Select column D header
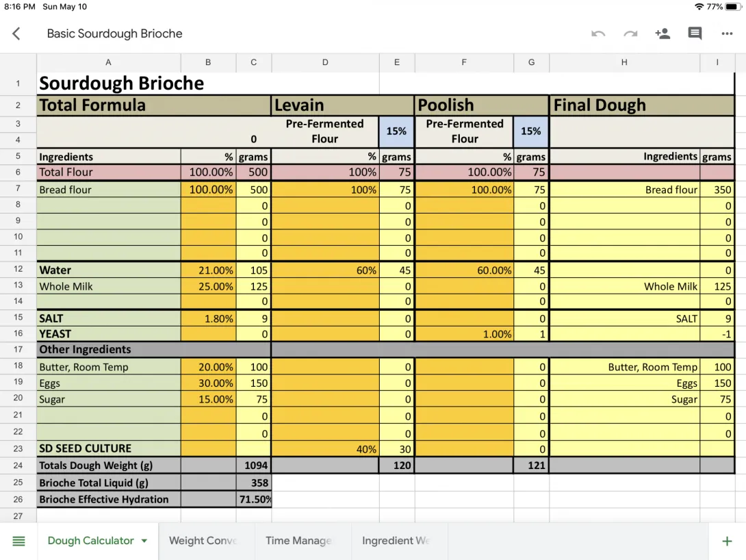This screenshot has width=746, height=560. [325, 62]
